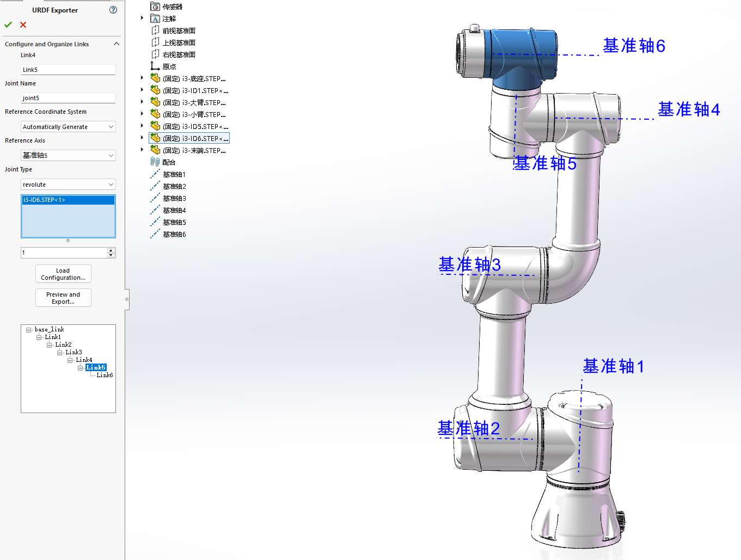741x560 pixels.
Task: Expand the i3-ID5.STEP component
Action: [142, 126]
